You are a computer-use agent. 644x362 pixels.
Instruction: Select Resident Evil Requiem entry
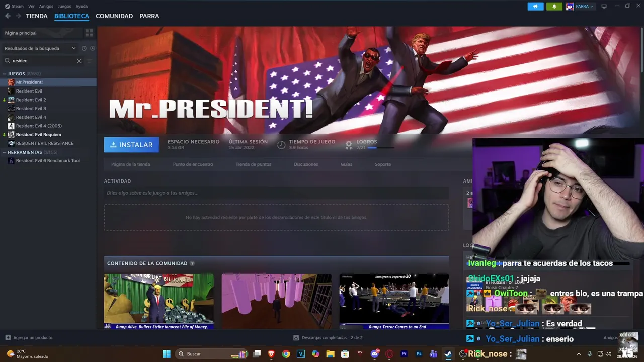tap(38, 135)
